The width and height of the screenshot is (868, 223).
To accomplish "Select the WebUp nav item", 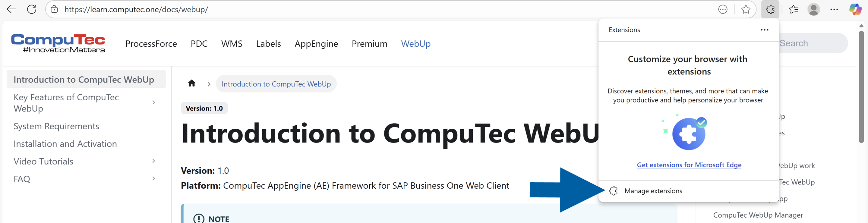I will (x=416, y=44).
